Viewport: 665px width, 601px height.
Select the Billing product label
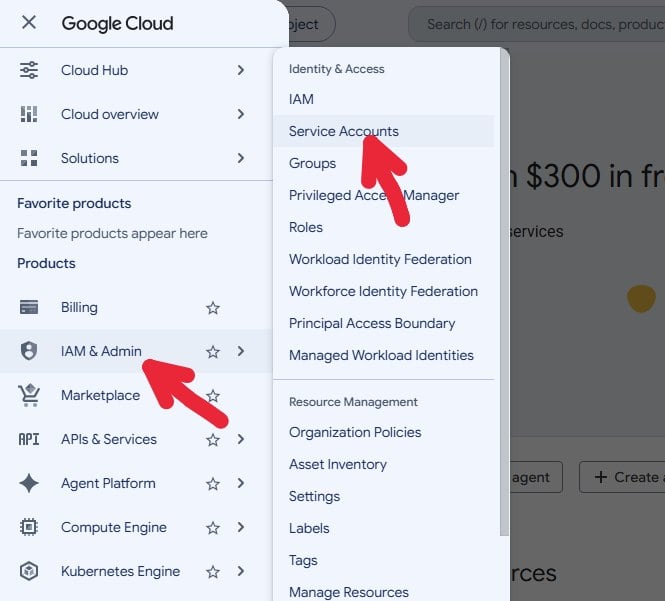click(x=79, y=307)
